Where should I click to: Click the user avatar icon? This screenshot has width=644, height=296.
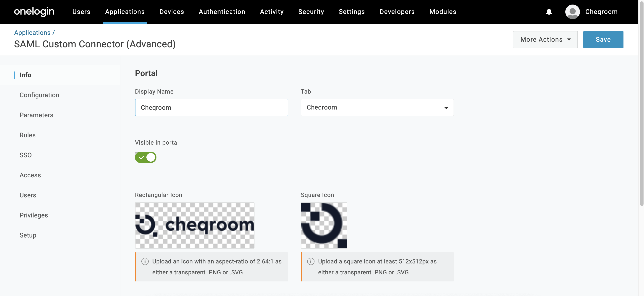coord(572,12)
